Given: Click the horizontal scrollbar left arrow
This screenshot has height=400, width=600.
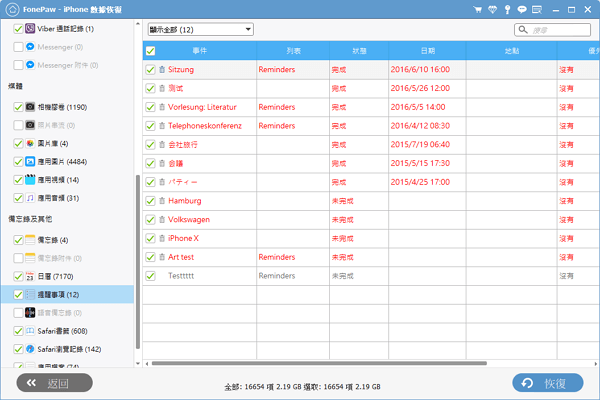Looking at the screenshot, I should (x=147, y=364).
